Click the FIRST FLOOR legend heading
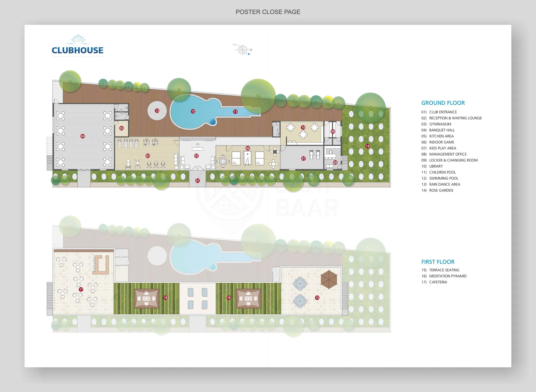This screenshot has height=392, width=536. click(438, 262)
